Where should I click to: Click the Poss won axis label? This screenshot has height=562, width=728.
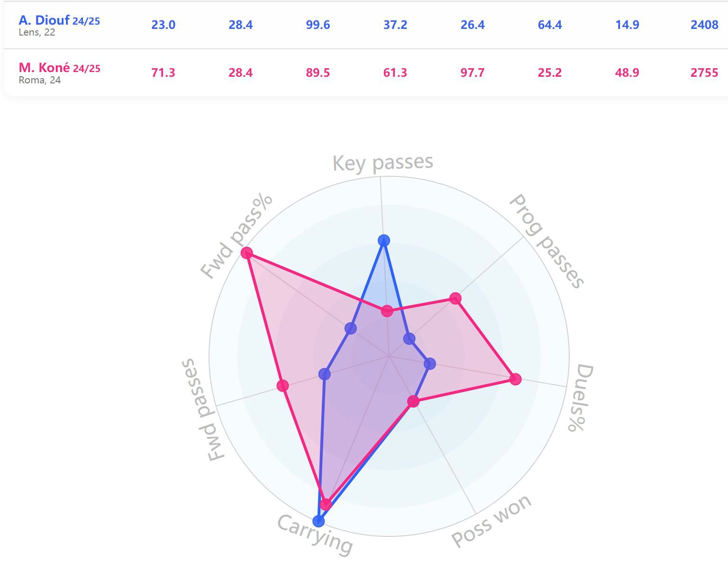[x=491, y=521]
